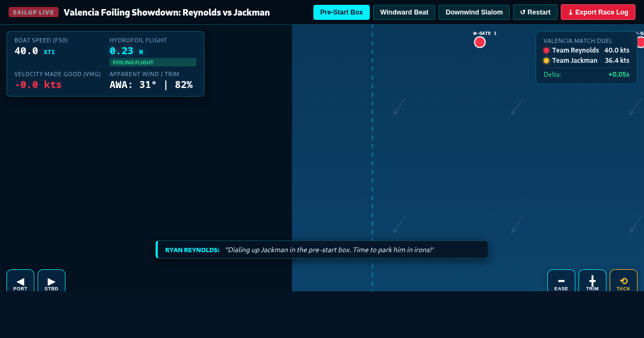Screen dimensions: 644x338
Task: Export the race log
Action: [598, 12]
